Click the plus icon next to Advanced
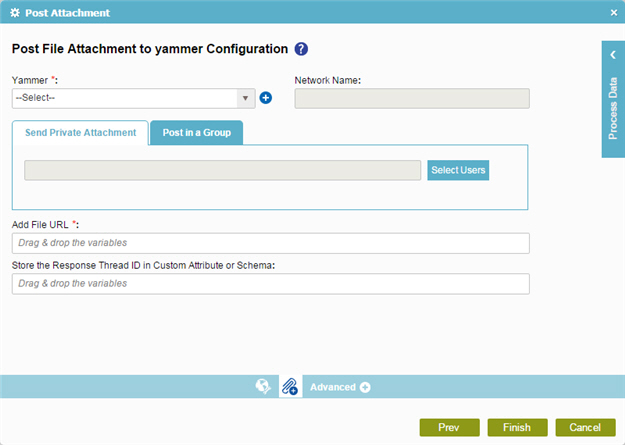The width and height of the screenshot is (625, 445). click(365, 387)
